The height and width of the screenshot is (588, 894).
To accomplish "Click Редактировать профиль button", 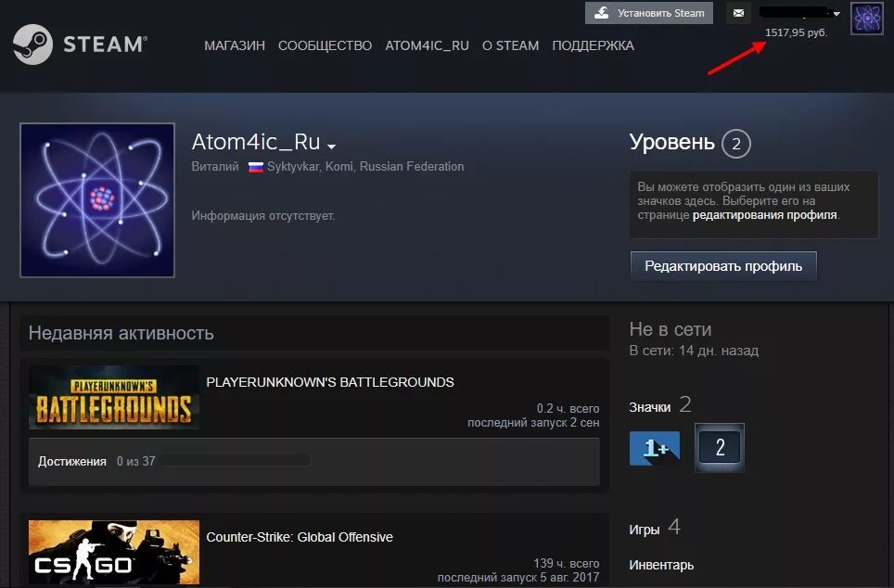I will click(x=723, y=266).
